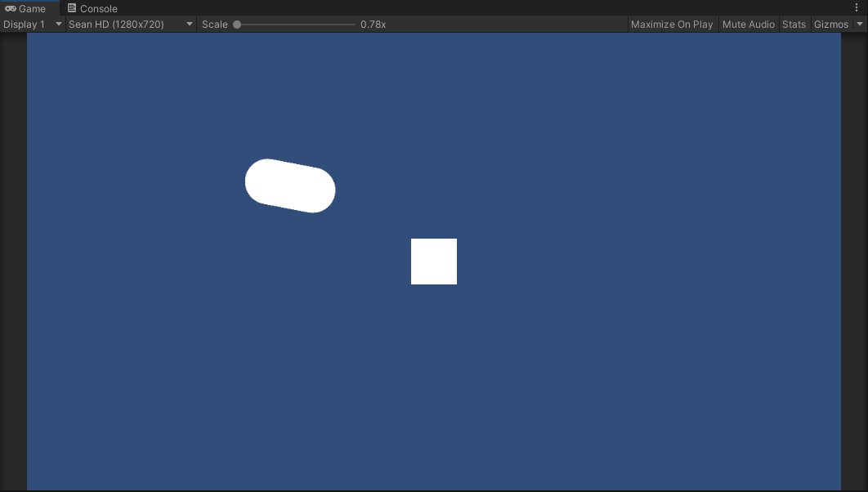The image size is (868, 492).
Task: Open the Sean HD (1280x720) resolution dropdown
Action: (131, 25)
